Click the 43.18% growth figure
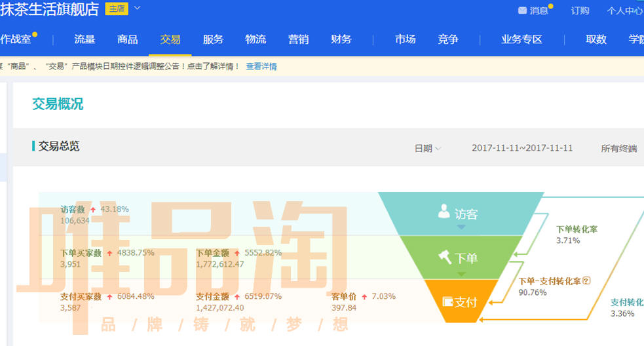Viewport: 644px width, 346px height. pyautogui.click(x=115, y=209)
